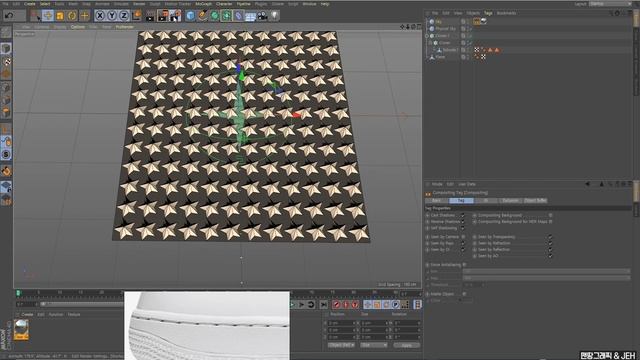The width and height of the screenshot is (640, 360).
Task: Click the Undo arrow icon
Action: pyautogui.click(x=9, y=16)
